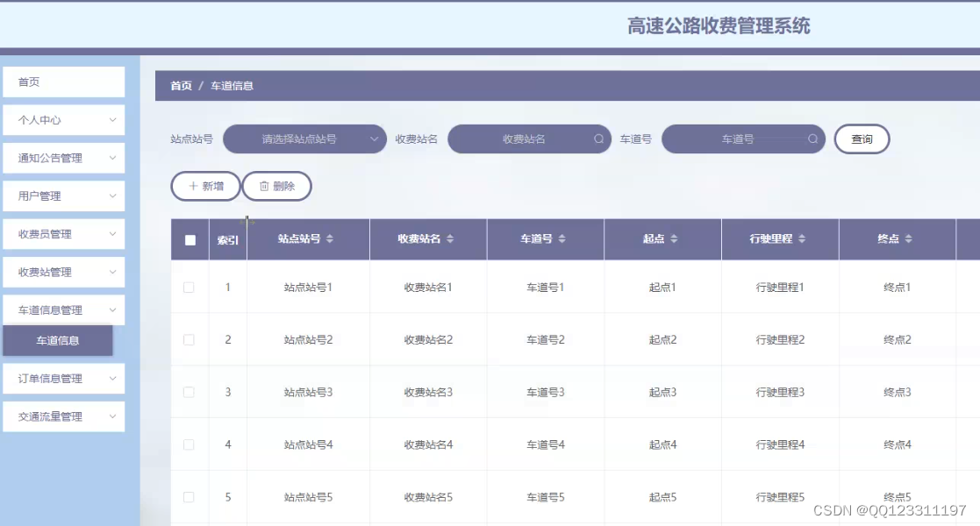Viewport: 980px width, 526px height.
Task: Click the 删除 delete button
Action: 277,186
